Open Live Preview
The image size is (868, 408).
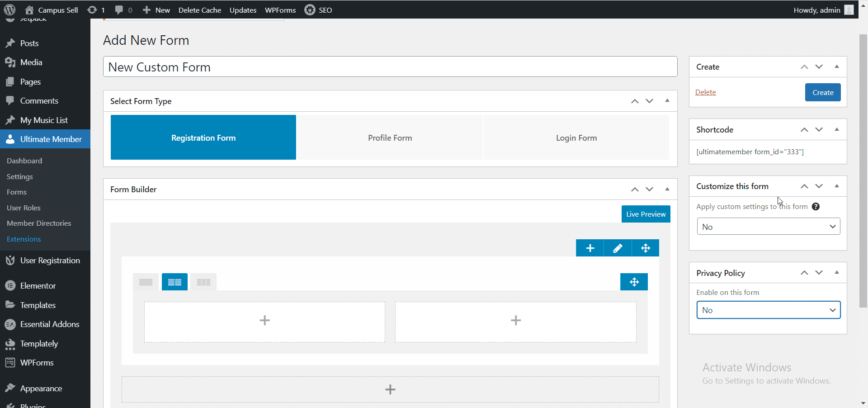coord(646,214)
